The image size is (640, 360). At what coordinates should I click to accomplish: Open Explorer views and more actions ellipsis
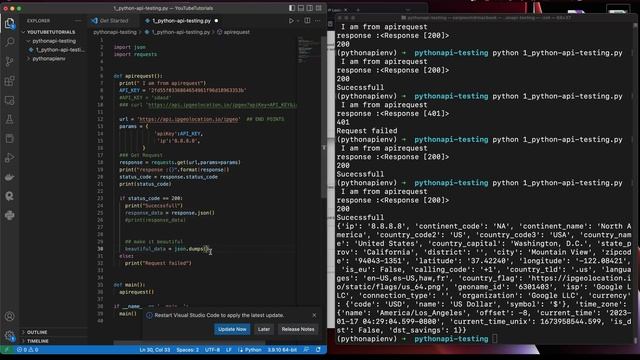pyautogui.click(x=78, y=20)
